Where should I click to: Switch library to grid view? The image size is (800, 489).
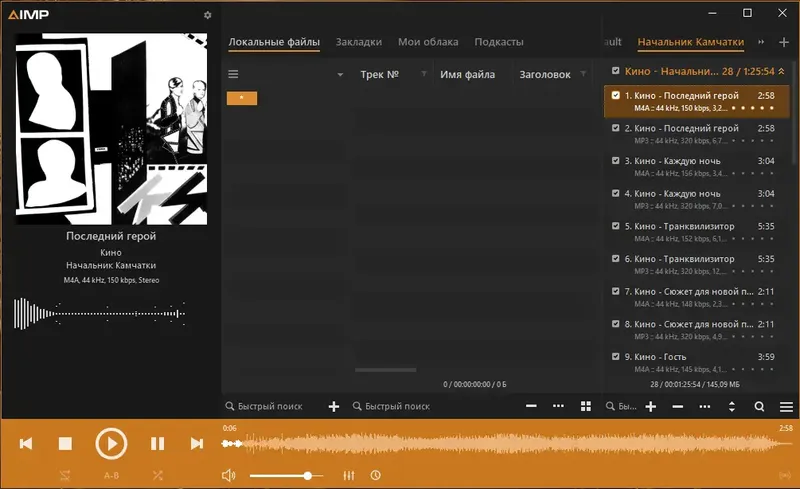(x=586, y=406)
